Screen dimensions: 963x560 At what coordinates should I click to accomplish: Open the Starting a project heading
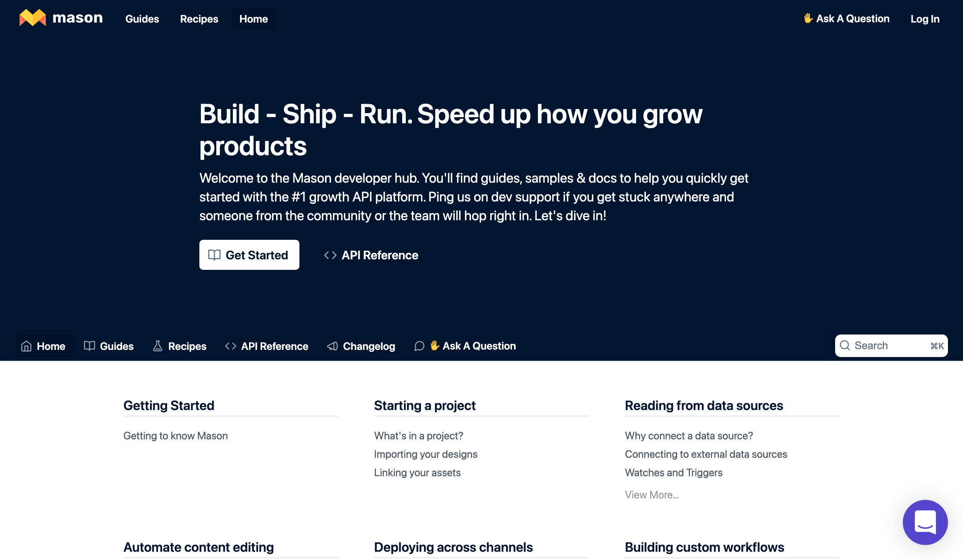click(425, 405)
